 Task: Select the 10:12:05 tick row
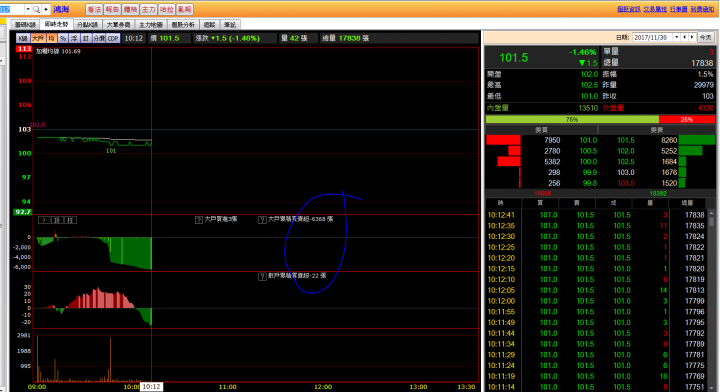click(x=596, y=290)
